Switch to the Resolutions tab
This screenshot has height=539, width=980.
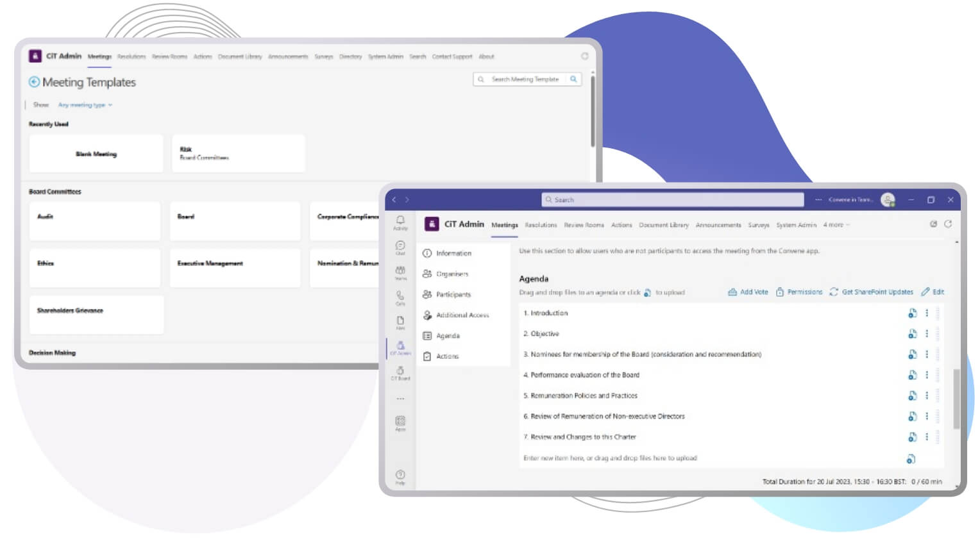[x=541, y=225]
